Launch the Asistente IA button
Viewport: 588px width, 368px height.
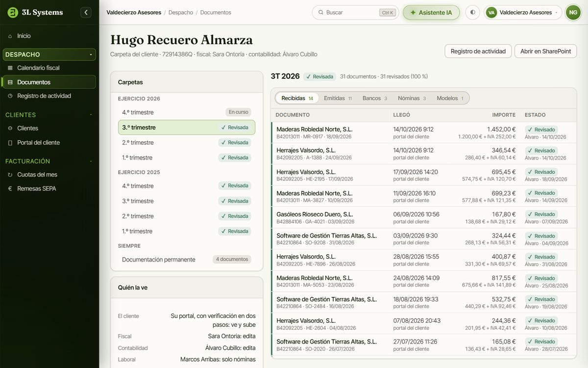point(431,12)
